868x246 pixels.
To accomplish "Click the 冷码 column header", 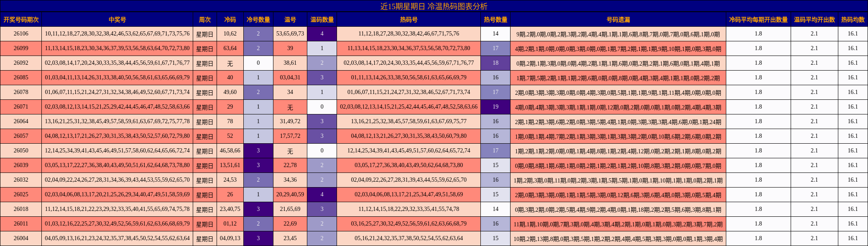I will point(230,20).
